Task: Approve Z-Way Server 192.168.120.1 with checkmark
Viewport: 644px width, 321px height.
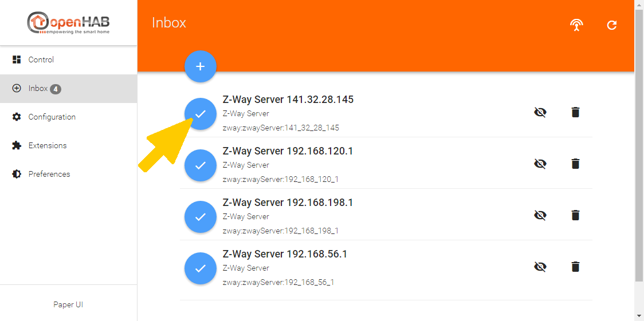Action: pos(200,165)
